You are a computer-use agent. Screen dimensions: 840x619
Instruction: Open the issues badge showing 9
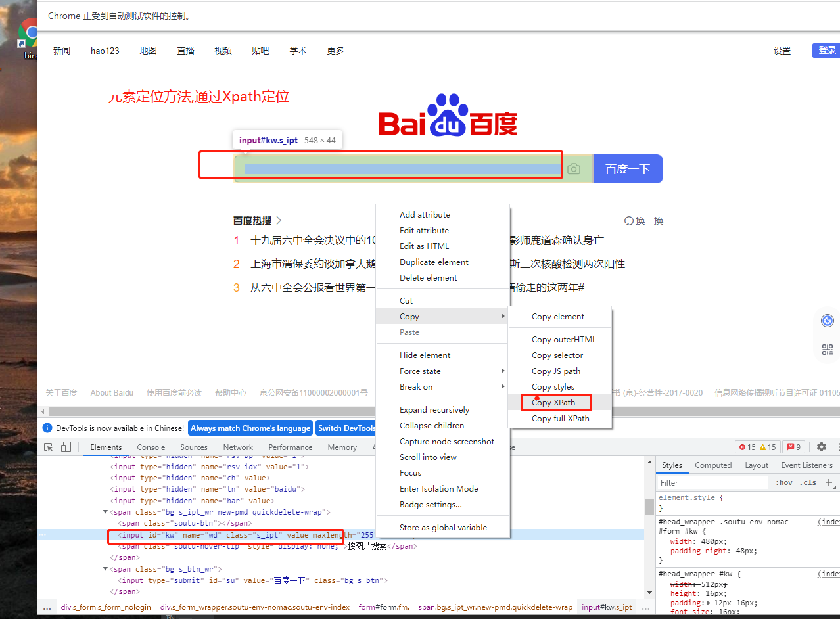pos(794,447)
